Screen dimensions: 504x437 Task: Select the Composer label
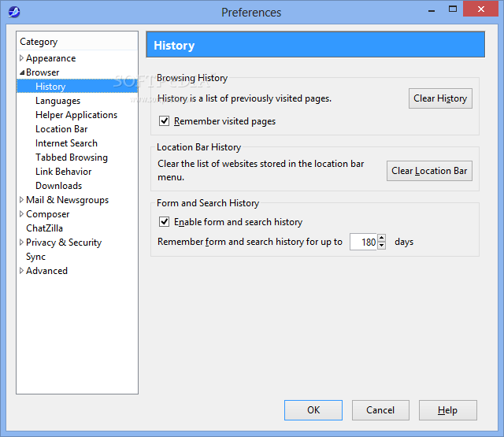[47, 214]
